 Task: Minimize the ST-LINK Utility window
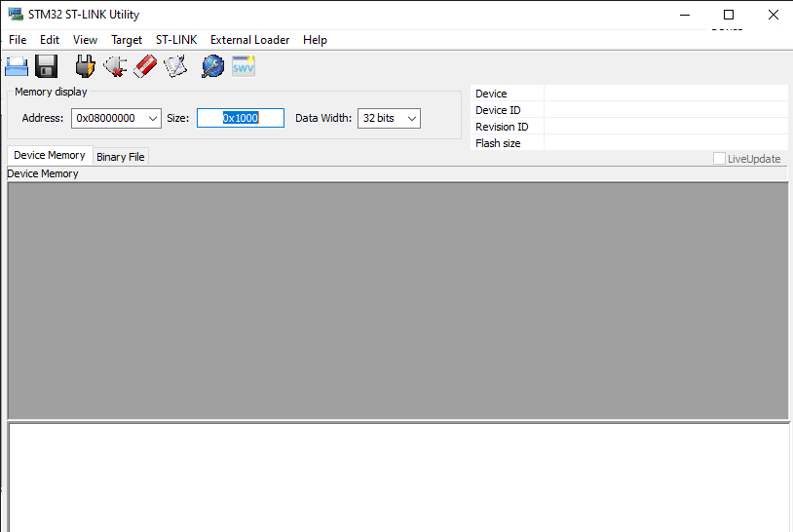pos(685,15)
